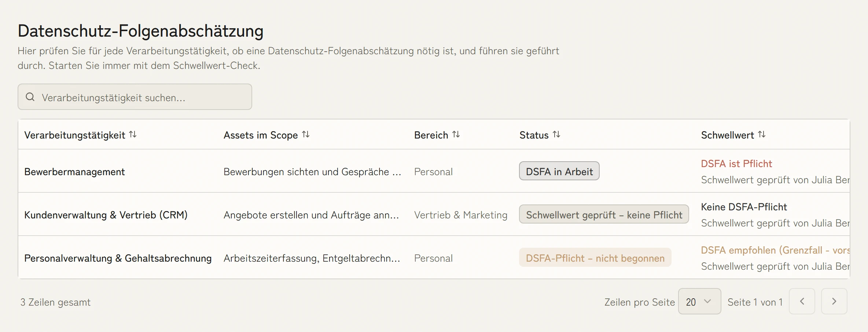
Task: Click Angebote erstellen und Aufträge cell
Action: pos(311,215)
